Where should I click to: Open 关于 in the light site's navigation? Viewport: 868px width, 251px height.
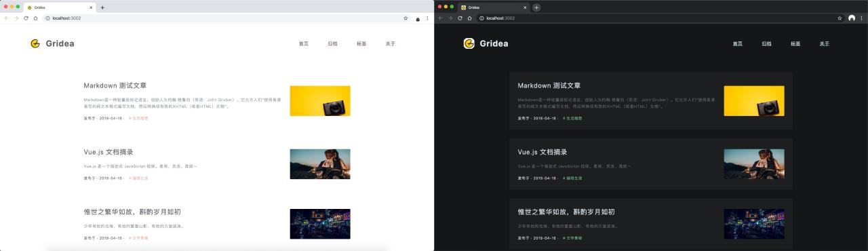tap(390, 43)
